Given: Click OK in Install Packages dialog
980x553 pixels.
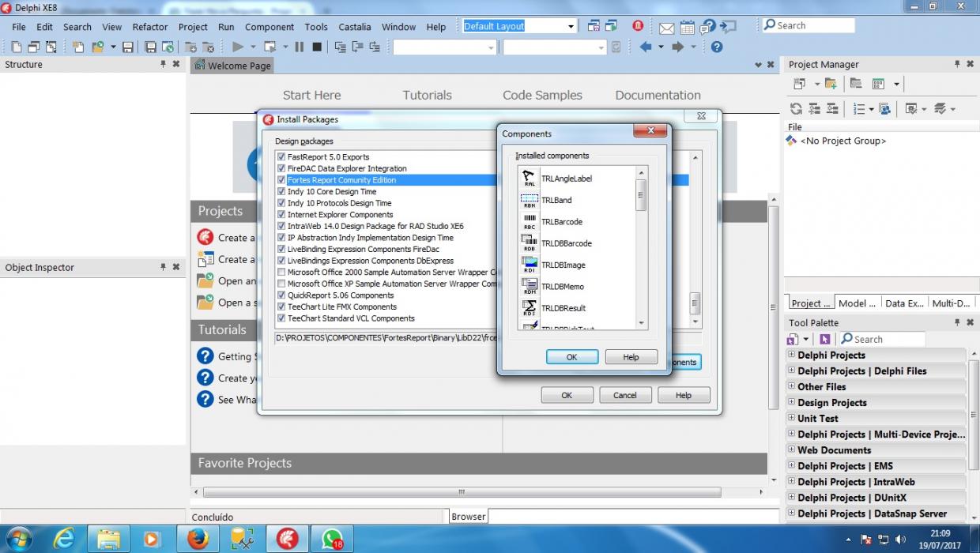Looking at the screenshot, I should pyautogui.click(x=567, y=395).
